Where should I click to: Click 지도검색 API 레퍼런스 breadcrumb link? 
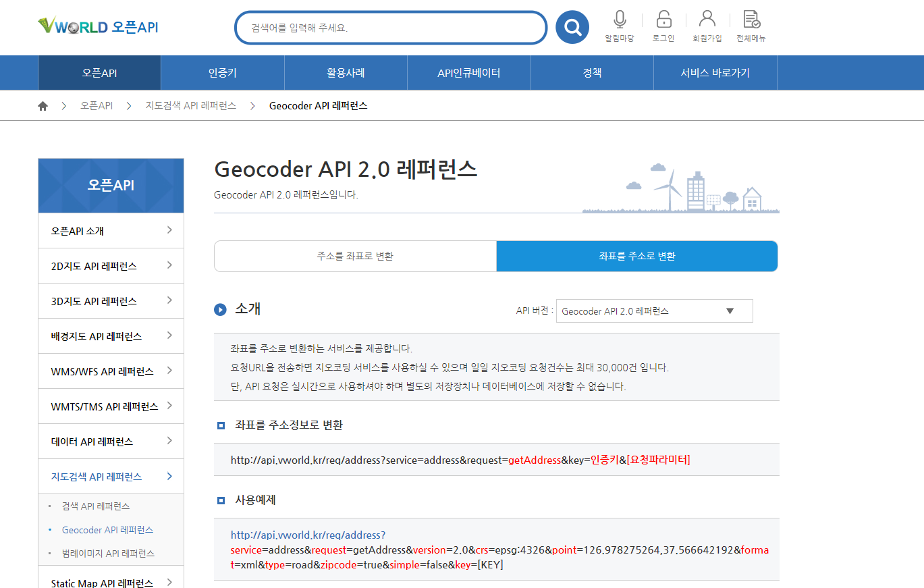click(x=191, y=106)
